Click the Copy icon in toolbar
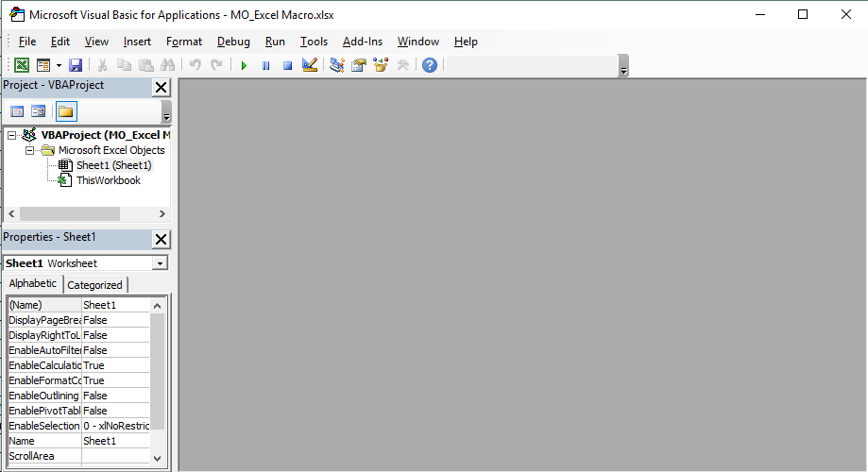The width and height of the screenshot is (868, 472). (x=124, y=65)
